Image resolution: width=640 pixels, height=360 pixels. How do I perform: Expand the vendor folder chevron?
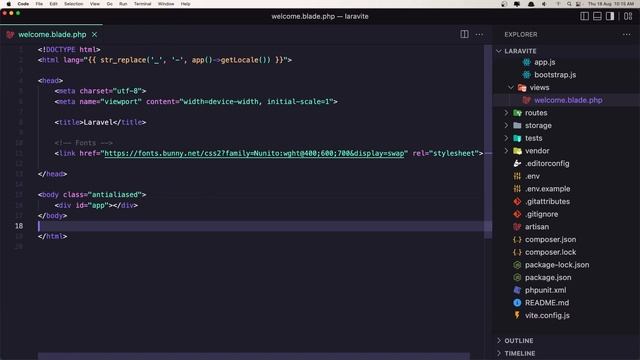[x=506, y=151]
